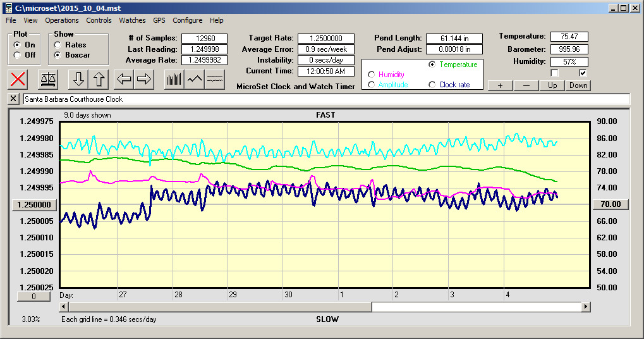Click the red X stop button
The image size is (644, 339).
pyautogui.click(x=18, y=79)
